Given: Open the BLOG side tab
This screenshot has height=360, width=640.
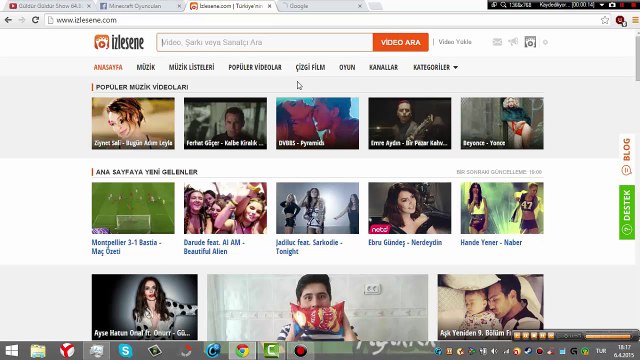Looking at the screenshot, I should click(627, 156).
